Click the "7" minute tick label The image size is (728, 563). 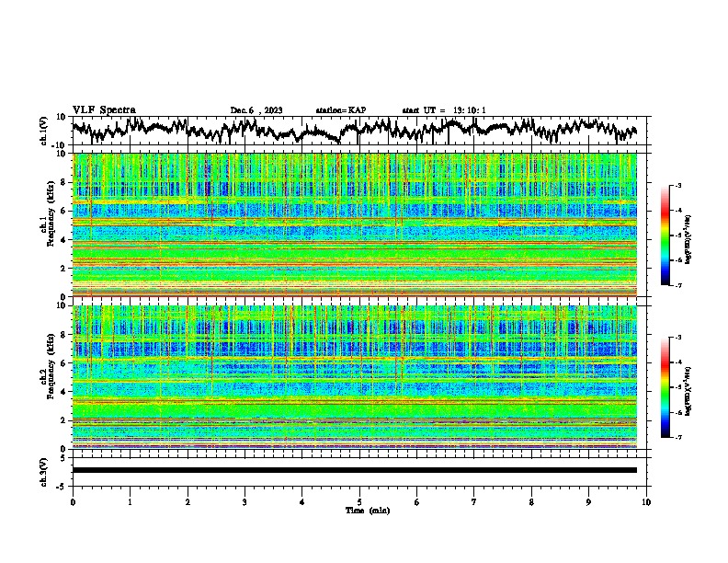[474, 502]
